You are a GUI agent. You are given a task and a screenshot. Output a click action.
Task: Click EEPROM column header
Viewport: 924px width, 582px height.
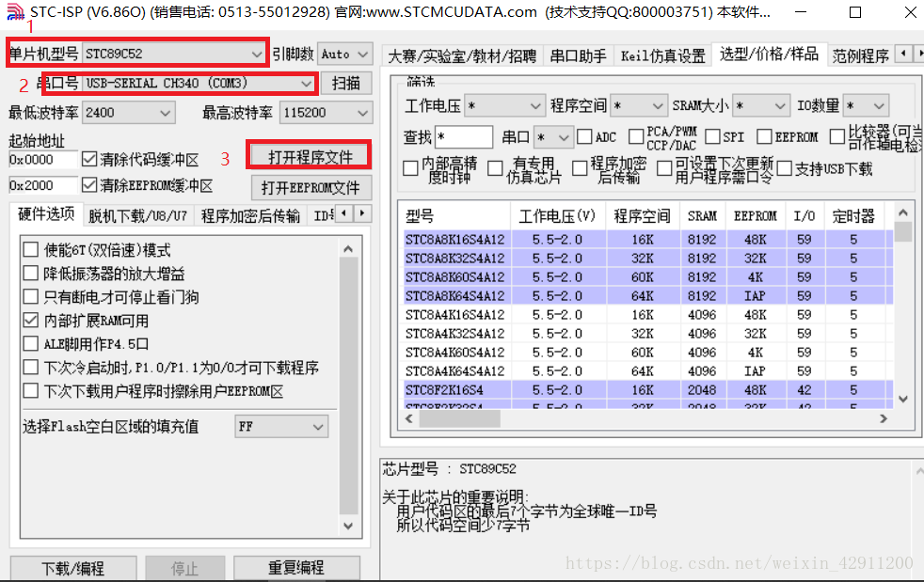tap(756, 216)
